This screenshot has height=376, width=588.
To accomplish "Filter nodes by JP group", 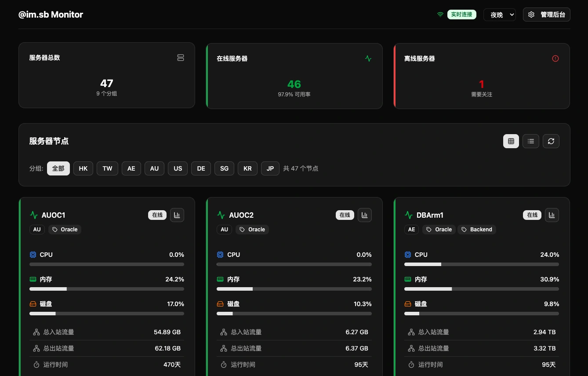I will 270,168.
